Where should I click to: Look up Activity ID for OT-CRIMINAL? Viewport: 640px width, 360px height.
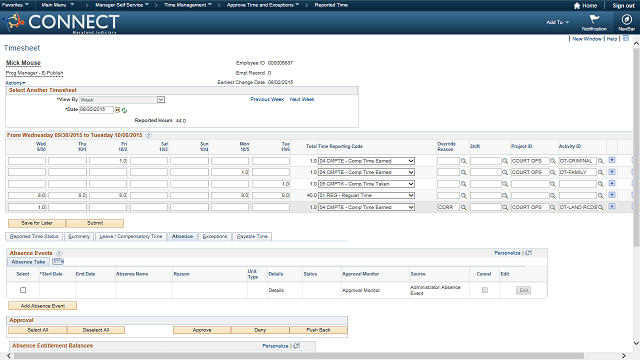(x=600, y=161)
